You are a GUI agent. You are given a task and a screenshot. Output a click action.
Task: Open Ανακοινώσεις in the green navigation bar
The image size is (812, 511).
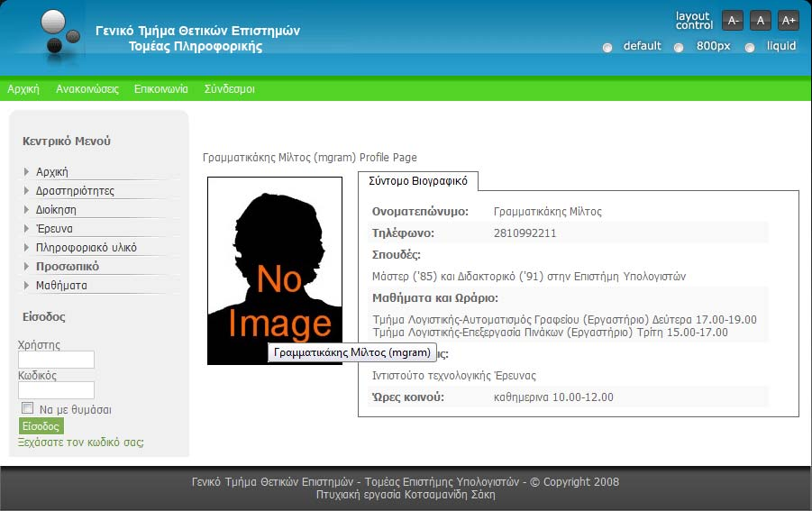point(87,89)
